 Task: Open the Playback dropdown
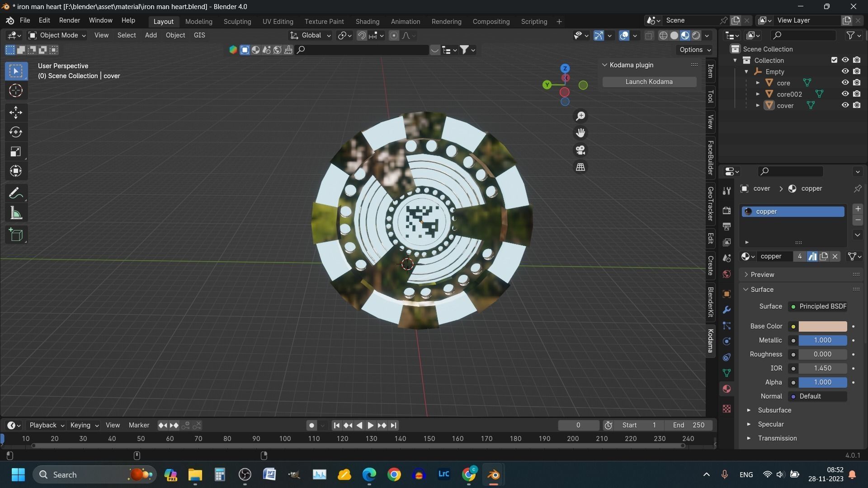pos(47,426)
